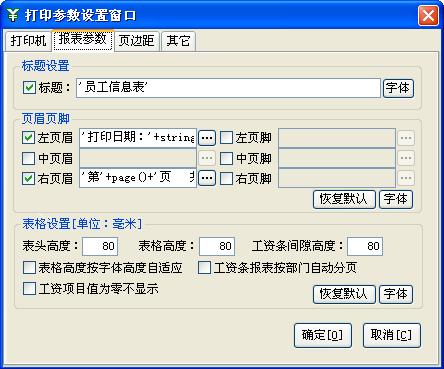Click the title field containing '员工信息表'
The width and height of the screenshot is (444, 369).
tap(228, 88)
